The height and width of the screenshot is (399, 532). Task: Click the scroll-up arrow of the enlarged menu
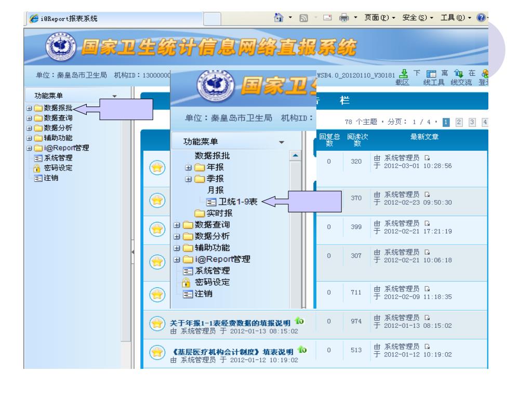coord(296,155)
